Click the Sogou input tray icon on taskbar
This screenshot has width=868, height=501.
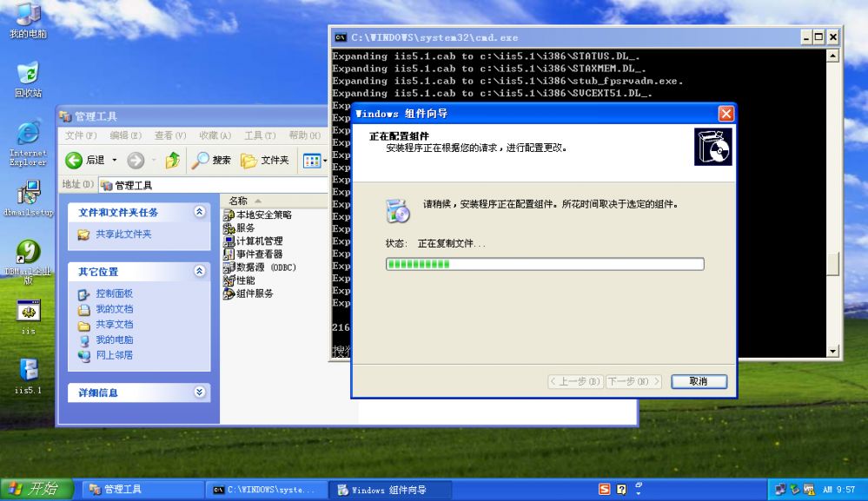pos(604,490)
